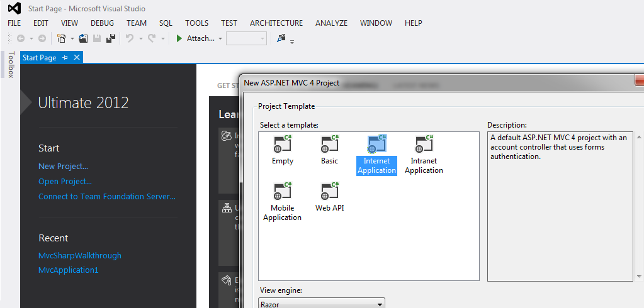Click the Redo toolbar icon
Screen dimensions: 644x308
pyautogui.click(x=152, y=38)
